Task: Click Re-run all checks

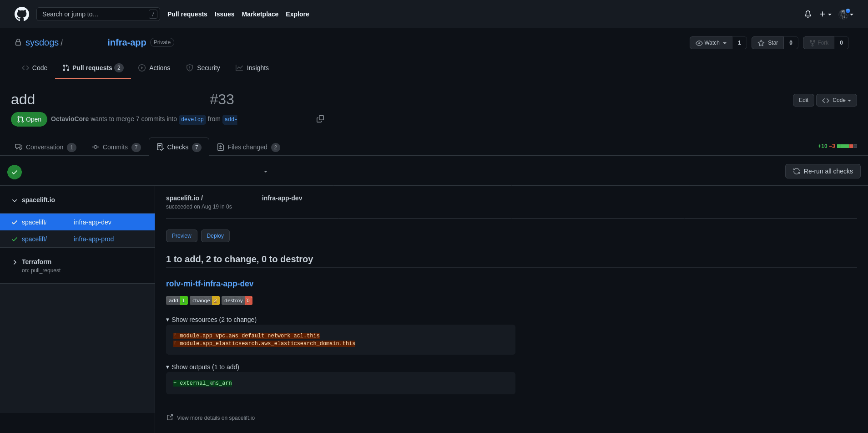Action: click(x=823, y=171)
